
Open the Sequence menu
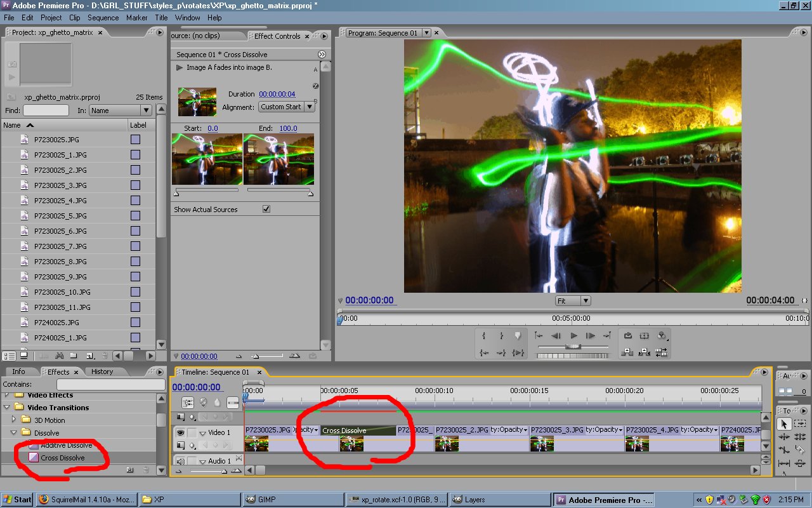coord(103,18)
